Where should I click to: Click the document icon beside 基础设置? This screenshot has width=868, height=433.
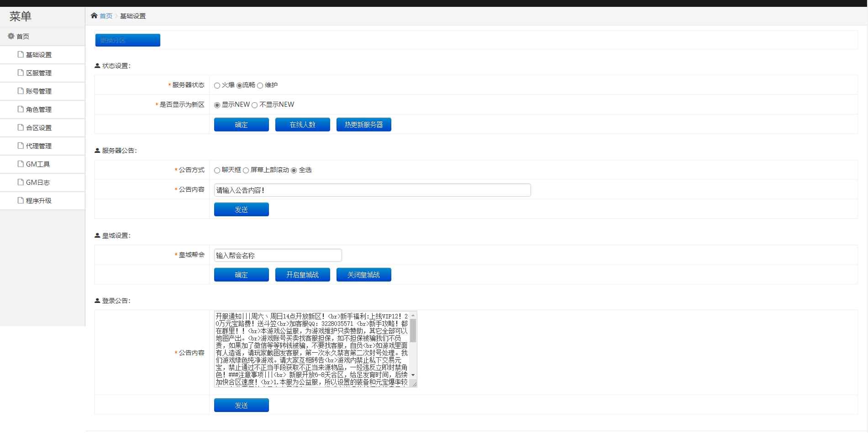tap(20, 54)
